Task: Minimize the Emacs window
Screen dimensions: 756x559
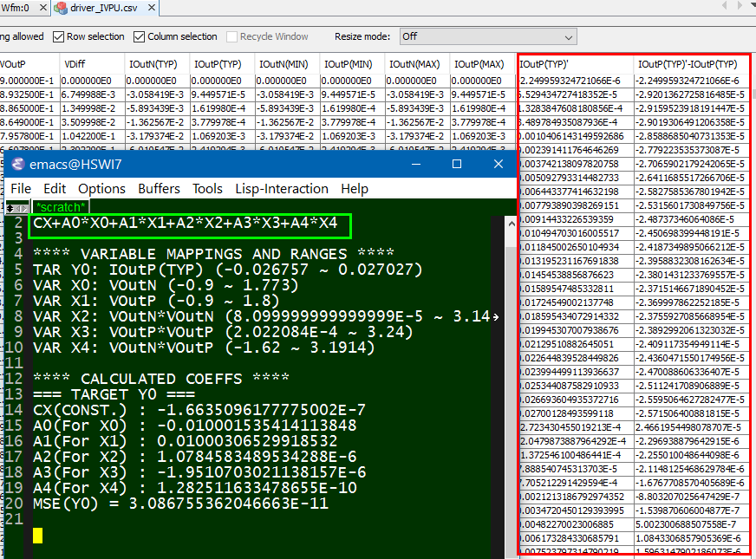Action: click(x=415, y=164)
